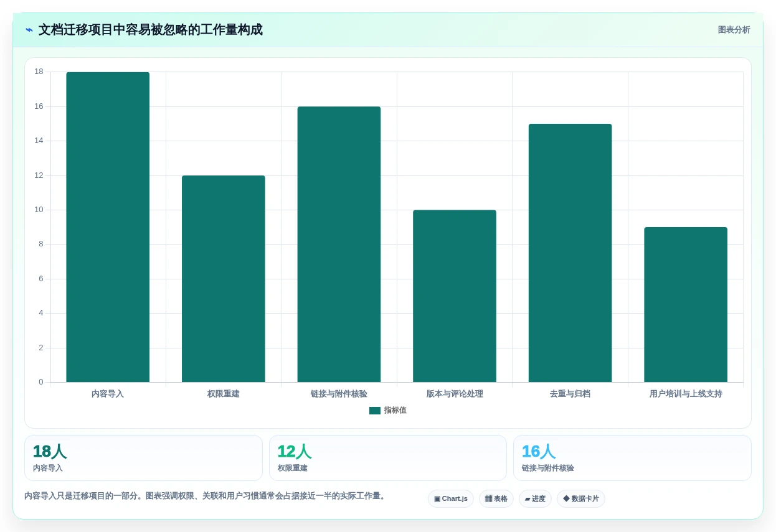Image resolution: width=776 pixels, height=532 pixels.
Task: Click the 表格 tag chip
Action: [x=496, y=499]
